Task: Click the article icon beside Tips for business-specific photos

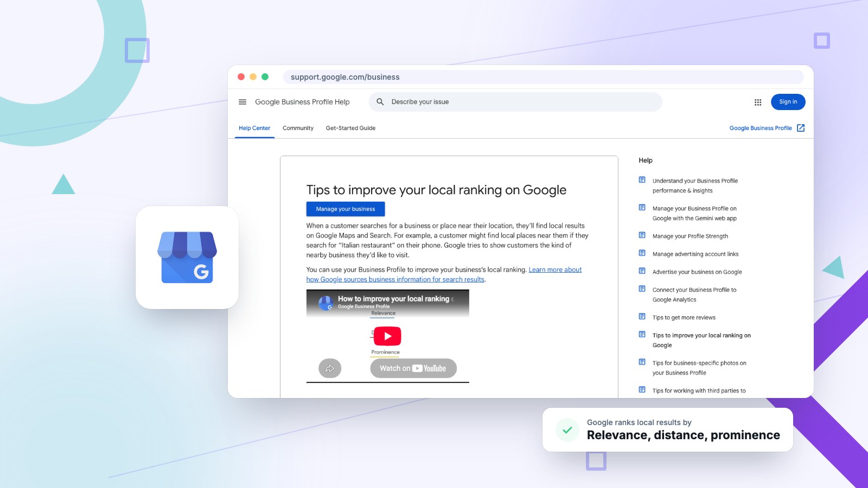Action: point(642,362)
